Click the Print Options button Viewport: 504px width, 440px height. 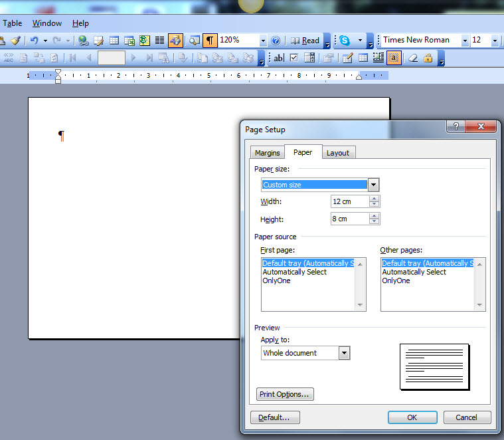pos(285,394)
